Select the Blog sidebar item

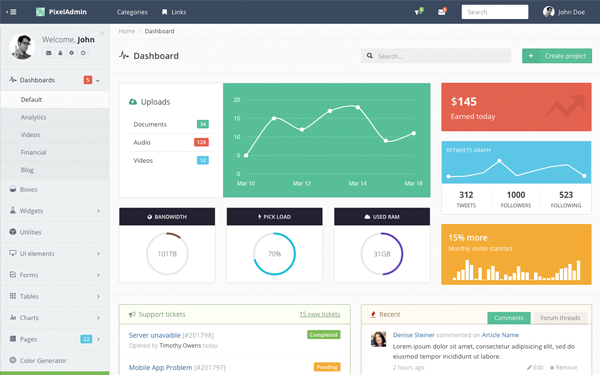(55, 170)
